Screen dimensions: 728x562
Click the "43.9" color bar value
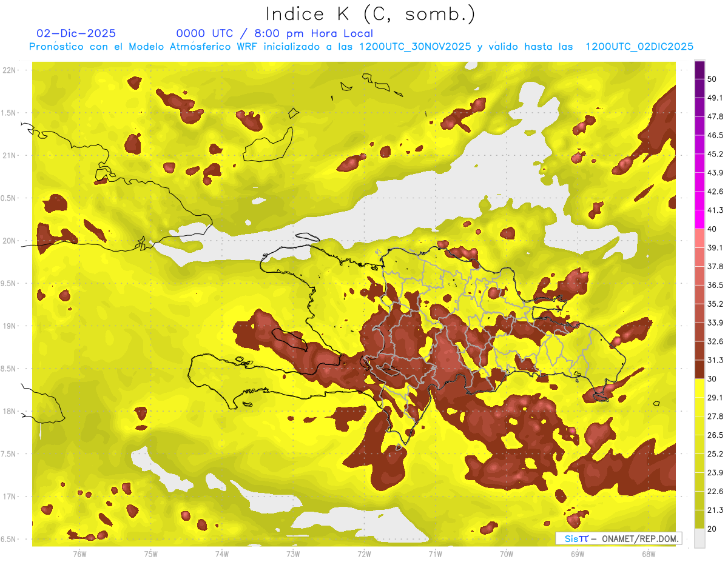(715, 173)
